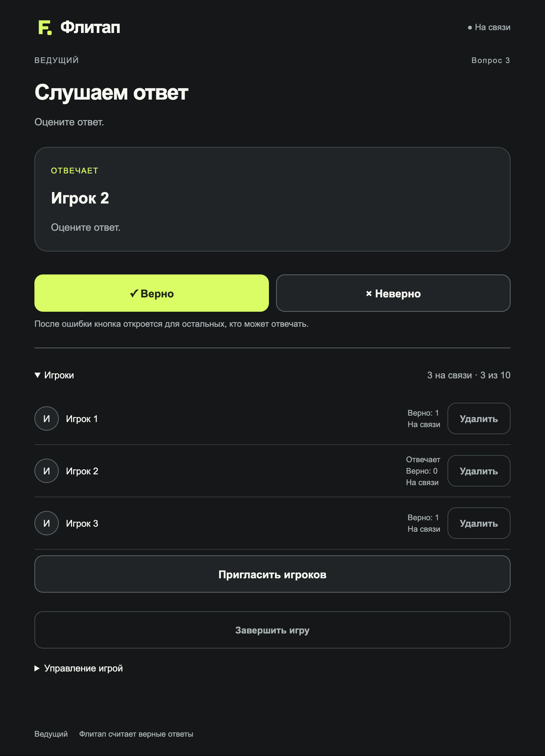Collapse the Игроки section triangle
The height and width of the screenshot is (756, 545).
click(x=37, y=375)
